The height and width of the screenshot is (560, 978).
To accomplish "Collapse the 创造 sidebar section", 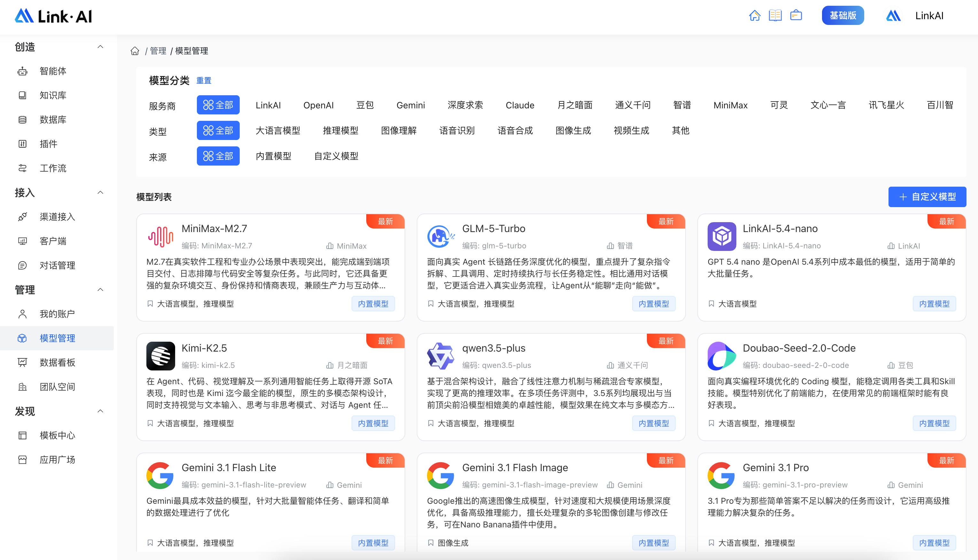I will [x=101, y=47].
